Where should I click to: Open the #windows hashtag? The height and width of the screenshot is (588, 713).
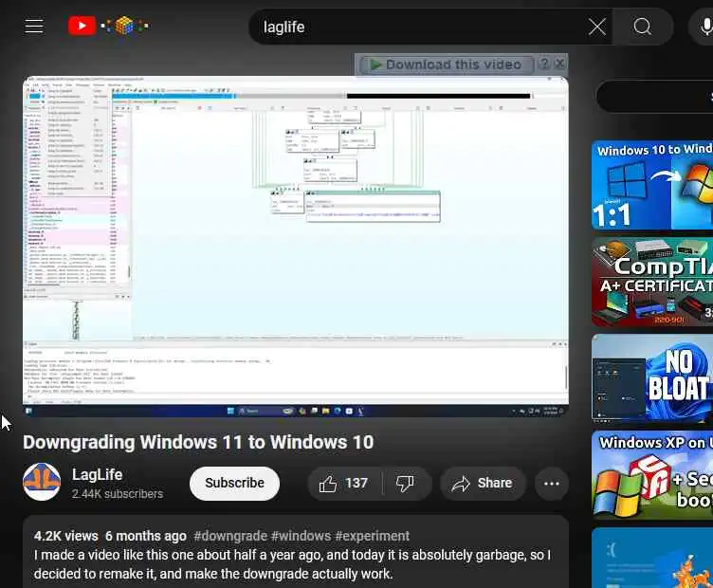[x=301, y=536]
